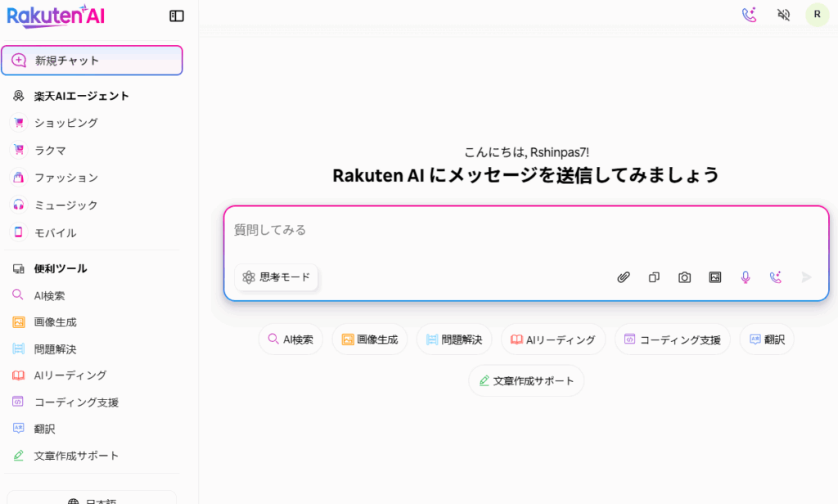Select the 文章作成サポート suggestion chip
This screenshot has height=504, width=838.
pos(526,381)
